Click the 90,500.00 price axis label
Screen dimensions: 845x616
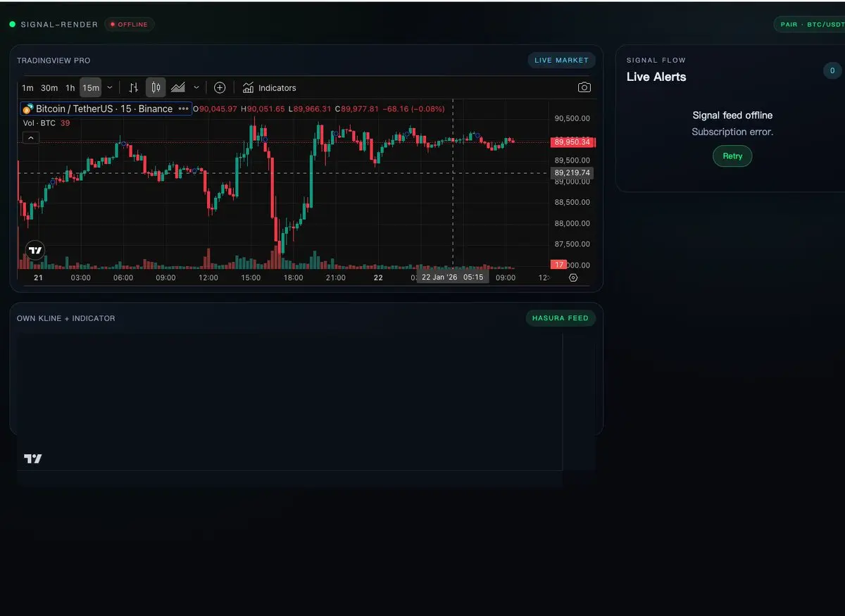572,118
